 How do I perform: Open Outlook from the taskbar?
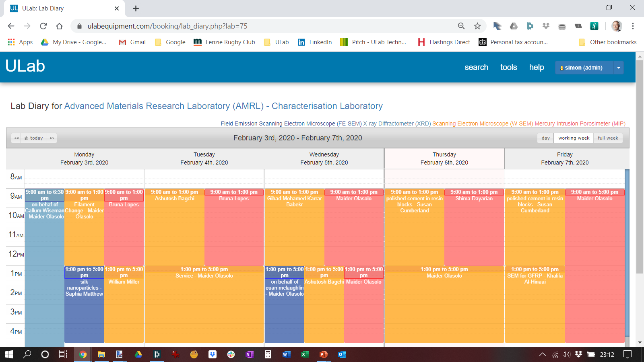(x=342, y=354)
